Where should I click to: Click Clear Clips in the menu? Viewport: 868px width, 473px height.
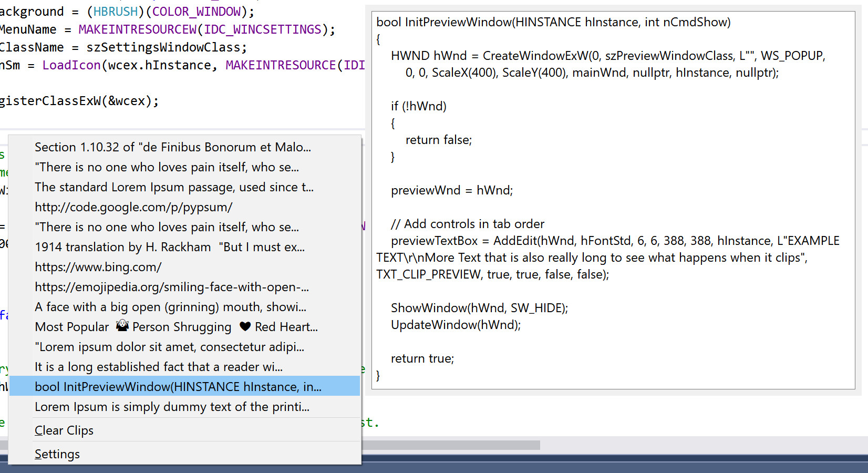[x=64, y=430]
